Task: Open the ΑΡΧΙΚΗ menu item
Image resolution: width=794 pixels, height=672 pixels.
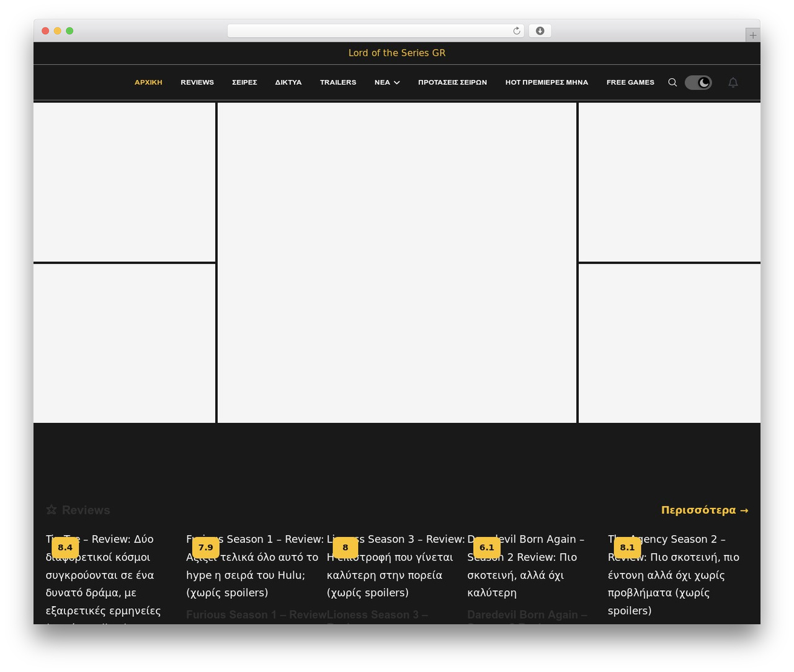Action: [148, 82]
